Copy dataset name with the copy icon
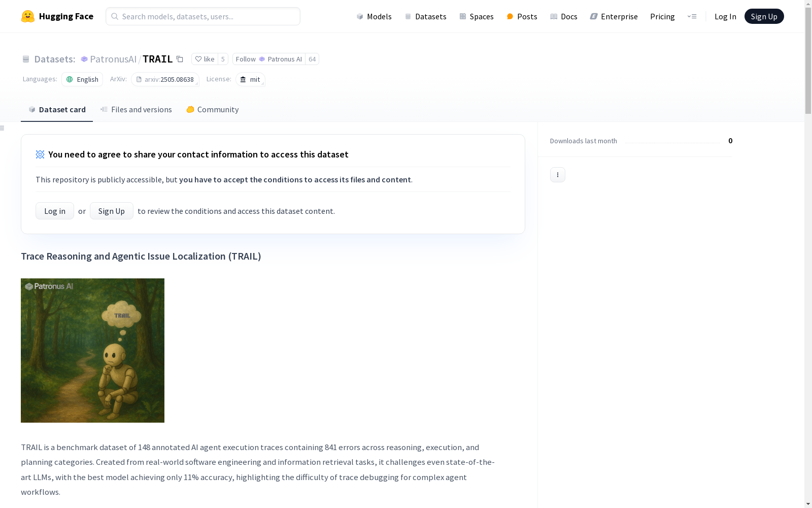 (x=180, y=59)
